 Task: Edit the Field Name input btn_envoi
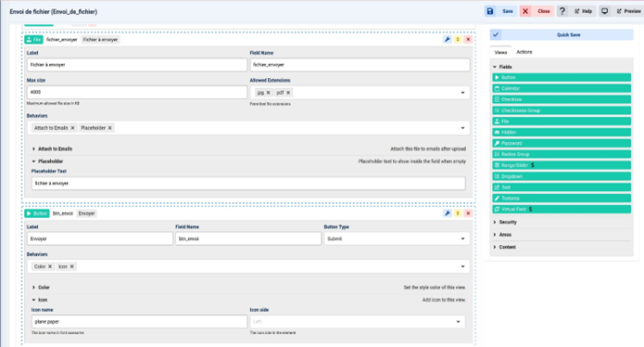pos(248,238)
